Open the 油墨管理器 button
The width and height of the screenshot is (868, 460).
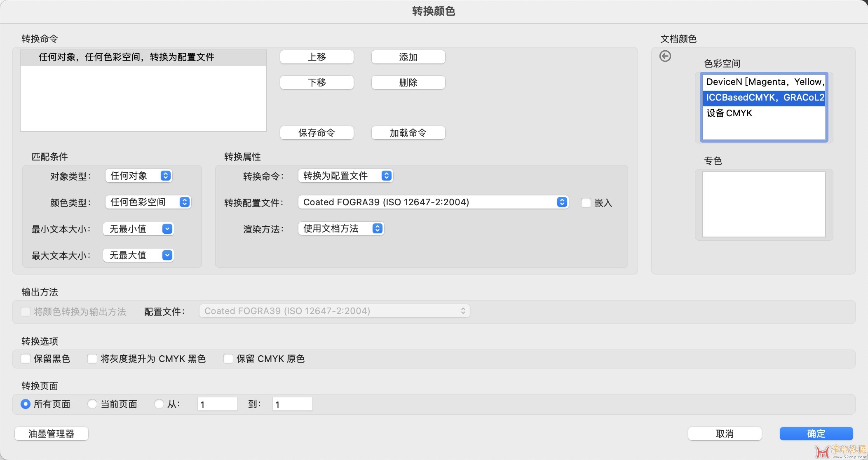click(52, 434)
